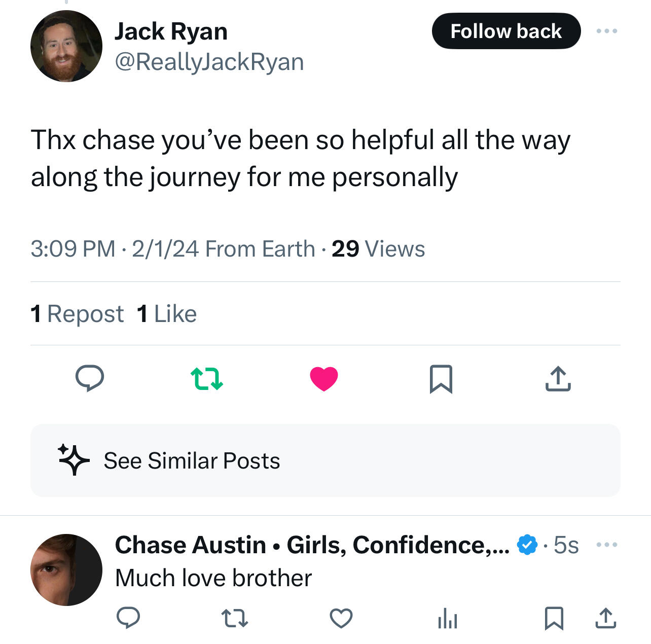
Task: Open Chase Austin's profile picture
Action: click(66, 569)
